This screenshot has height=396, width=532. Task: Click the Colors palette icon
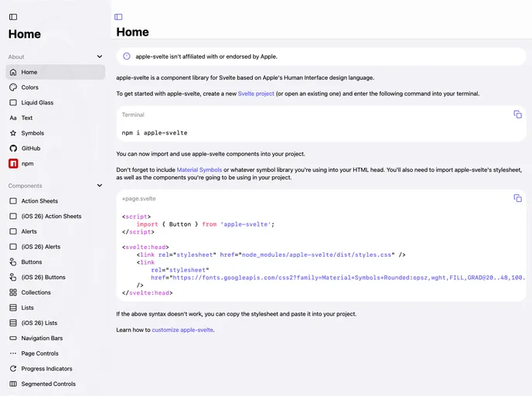pyautogui.click(x=13, y=87)
